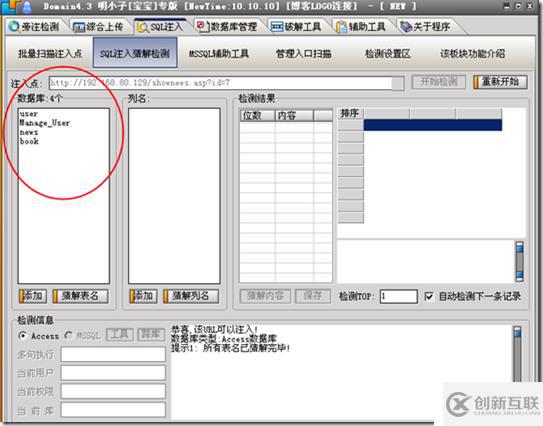The width and height of the screenshot is (543, 426).
Task: Click 添加 button under table list
Action: [33, 296]
